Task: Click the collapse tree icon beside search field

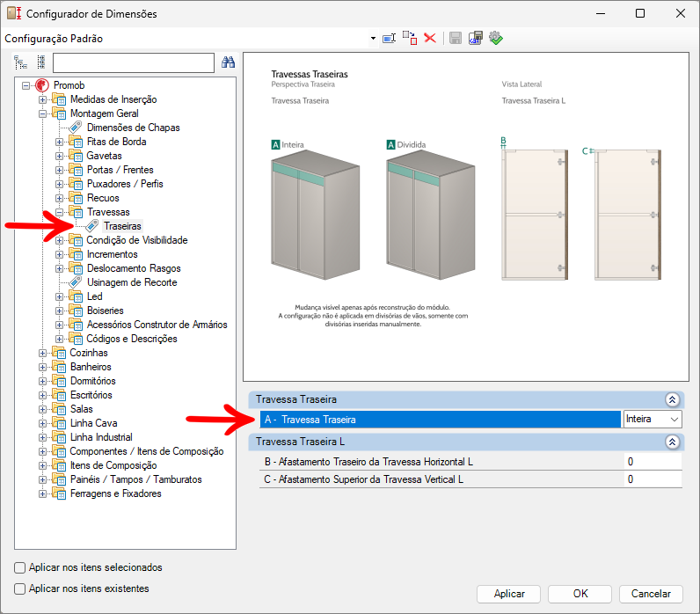Action: [41, 62]
